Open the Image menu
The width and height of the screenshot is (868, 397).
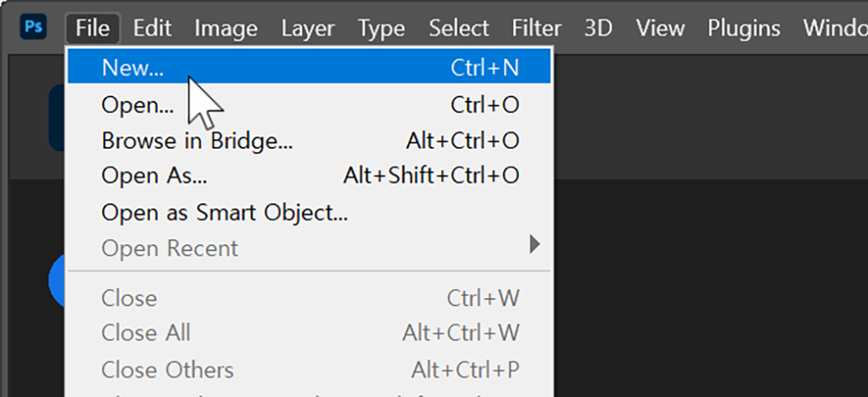pyautogui.click(x=226, y=28)
